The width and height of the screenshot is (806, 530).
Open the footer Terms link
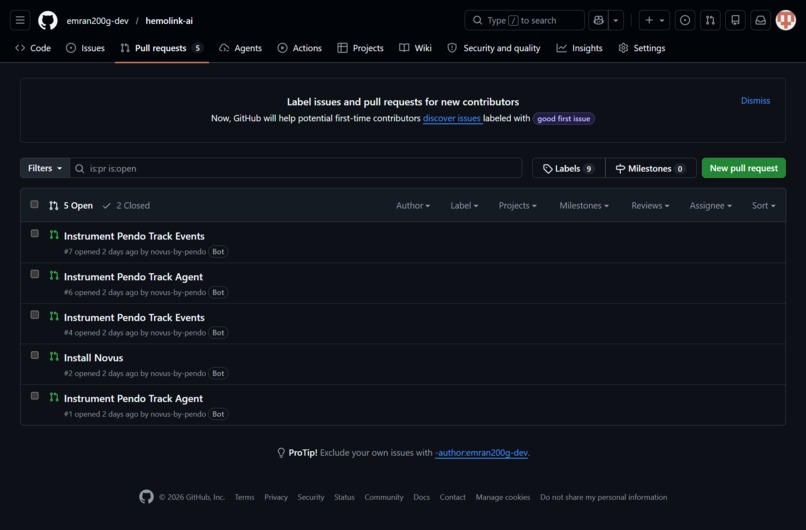tap(244, 497)
